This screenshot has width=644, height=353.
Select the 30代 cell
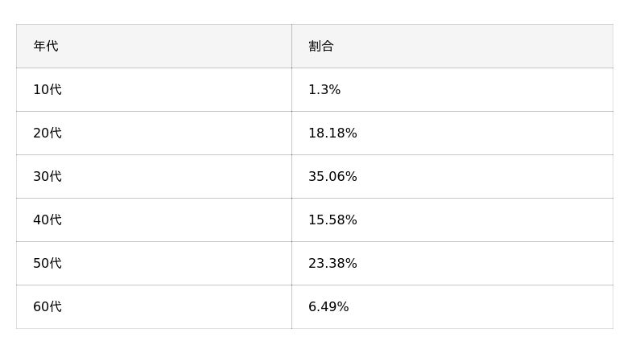(47, 177)
